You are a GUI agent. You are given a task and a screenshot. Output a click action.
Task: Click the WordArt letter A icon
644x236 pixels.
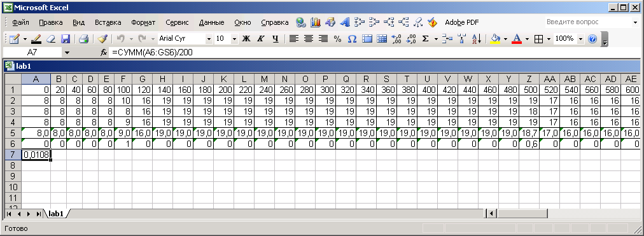(x=345, y=22)
